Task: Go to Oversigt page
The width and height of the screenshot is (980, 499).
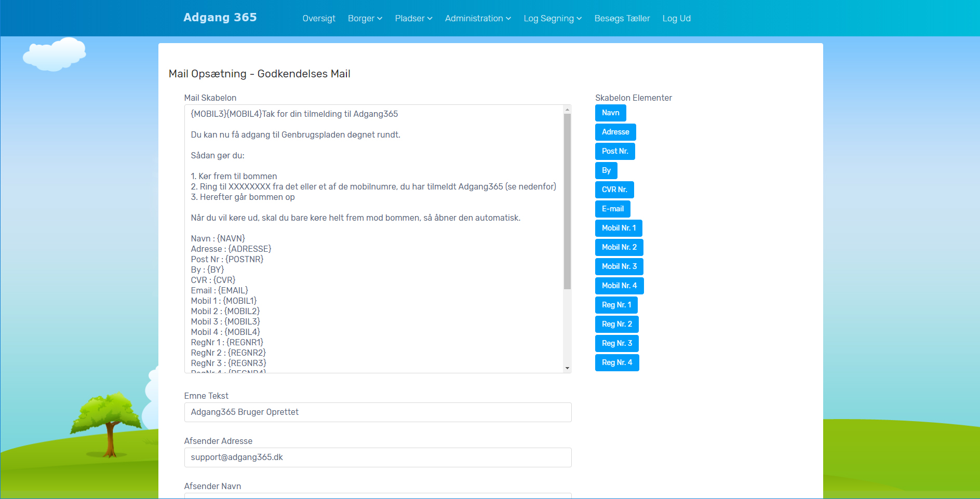Action: (x=319, y=19)
